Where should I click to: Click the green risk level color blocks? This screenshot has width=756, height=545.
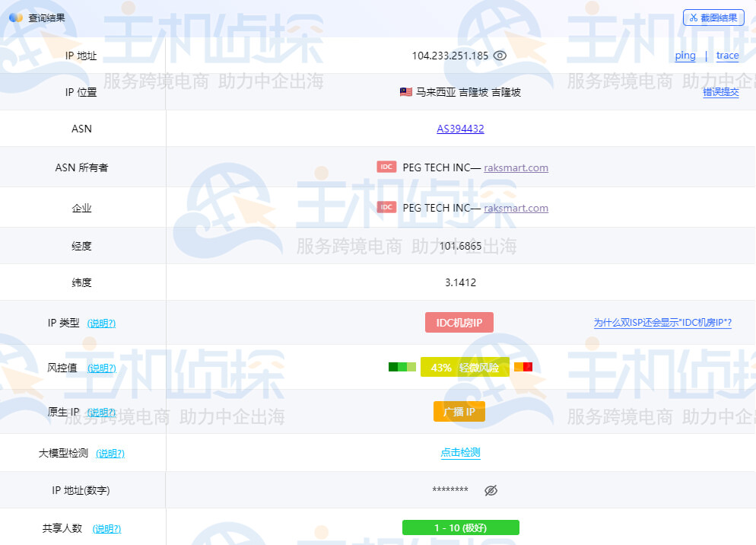pos(402,367)
